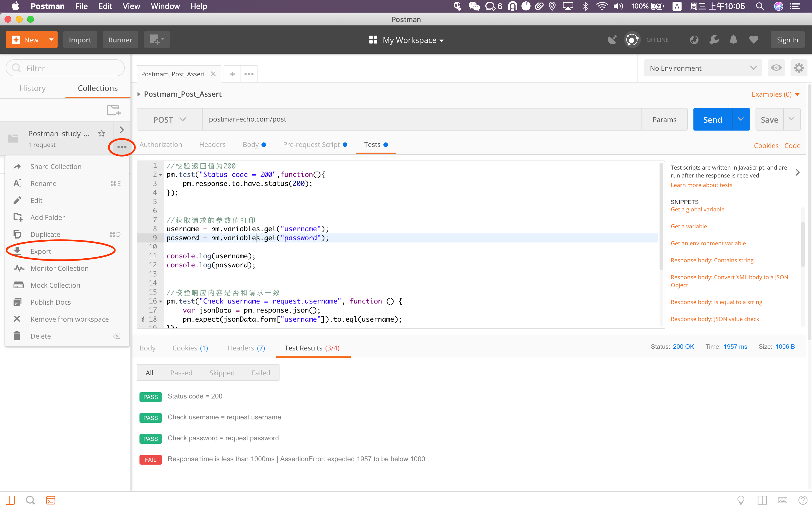Screen dimensions: 812x507
Task: Click the code editor vertical scrollbar
Action: coord(661,216)
